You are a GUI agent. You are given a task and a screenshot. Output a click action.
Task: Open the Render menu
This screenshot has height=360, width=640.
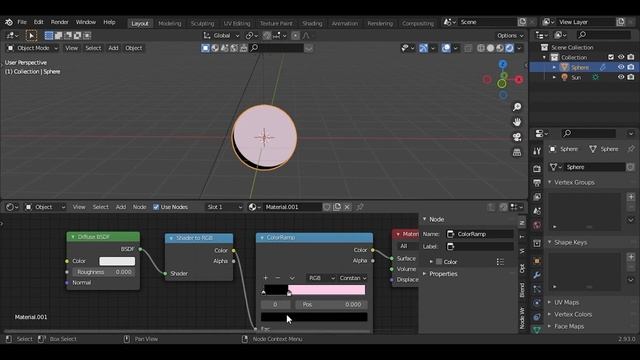[x=60, y=22]
